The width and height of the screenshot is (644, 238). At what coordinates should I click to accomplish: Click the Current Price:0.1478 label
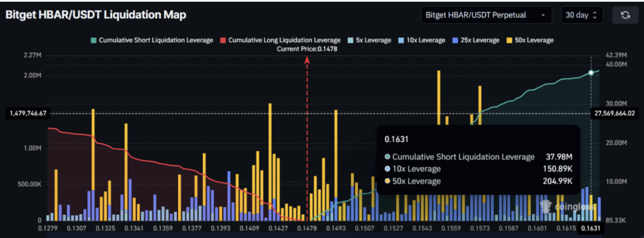tap(307, 49)
